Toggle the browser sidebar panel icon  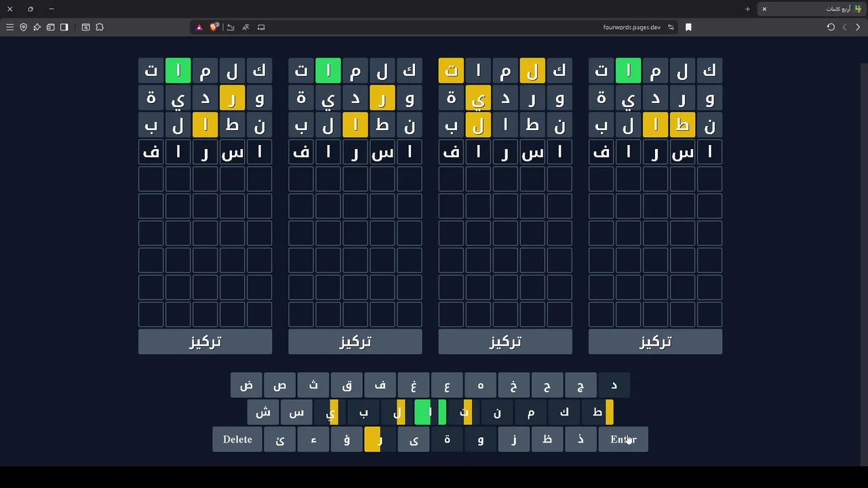click(x=64, y=27)
